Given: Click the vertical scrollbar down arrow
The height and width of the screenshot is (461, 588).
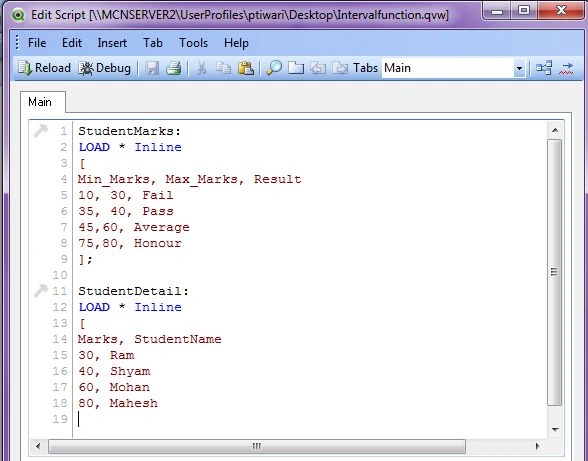Looking at the screenshot, I should [555, 429].
